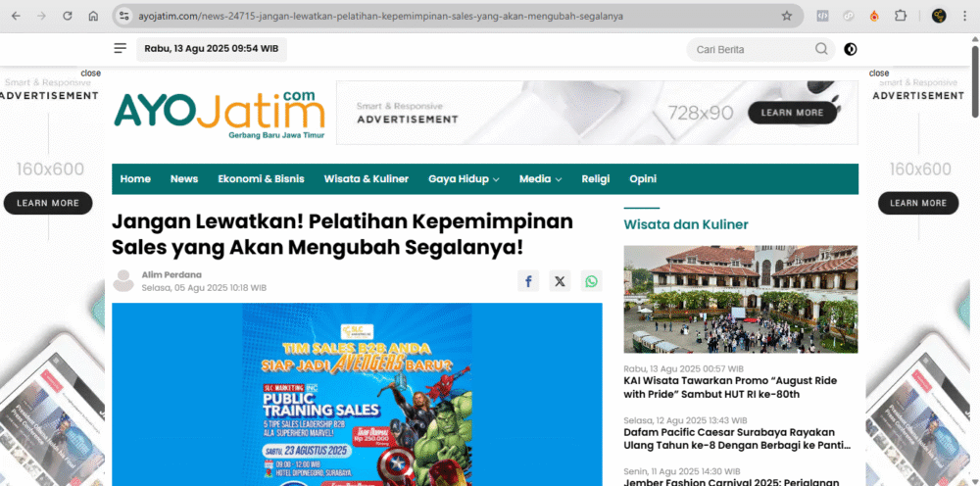The image size is (980, 486).
Task: Expand Media dropdown menu
Action: (540, 179)
